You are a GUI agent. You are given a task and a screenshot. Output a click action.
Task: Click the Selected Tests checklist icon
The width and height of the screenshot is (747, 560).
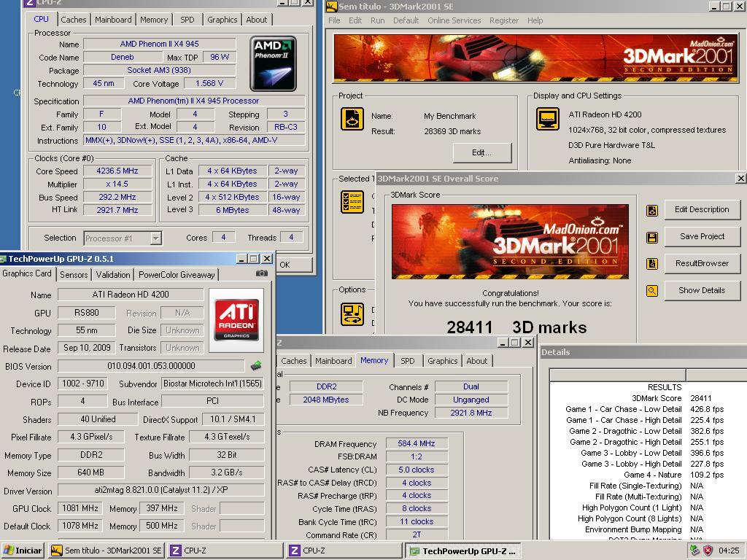(x=352, y=202)
